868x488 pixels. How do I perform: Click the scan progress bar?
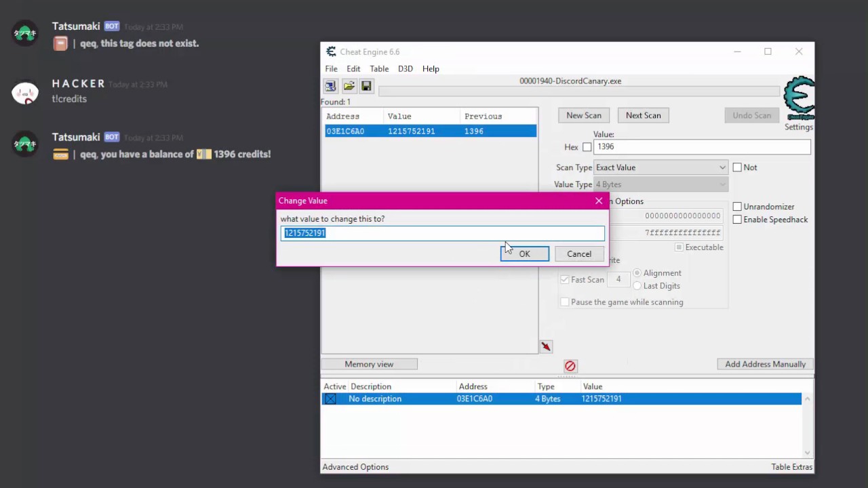pos(578,91)
